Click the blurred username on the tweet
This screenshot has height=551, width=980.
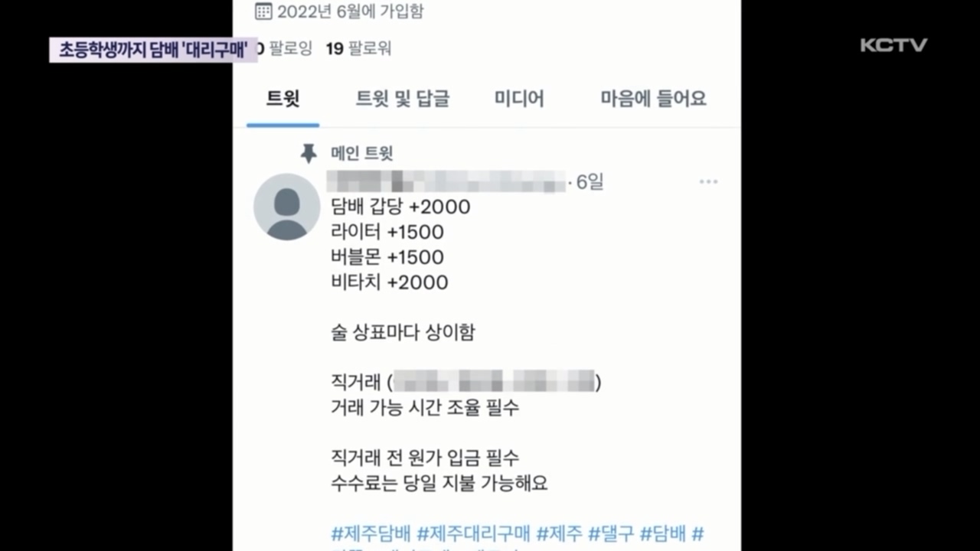point(446,181)
